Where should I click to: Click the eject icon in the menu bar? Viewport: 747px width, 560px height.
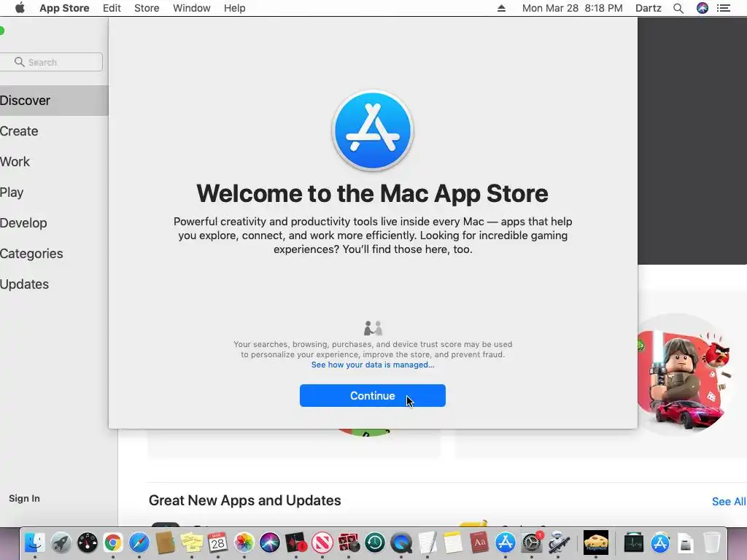[x=501, y=8]
